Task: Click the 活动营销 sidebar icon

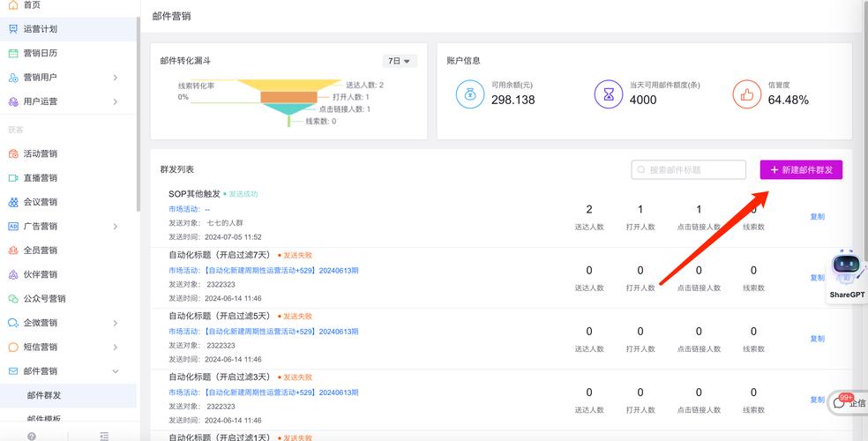Action: [13, 153]
